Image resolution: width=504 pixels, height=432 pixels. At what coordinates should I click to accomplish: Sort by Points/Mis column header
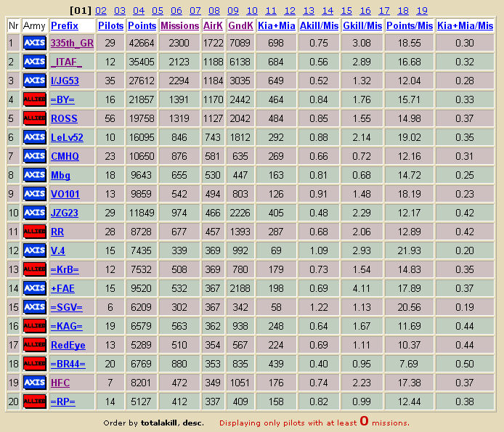[410, 25]
